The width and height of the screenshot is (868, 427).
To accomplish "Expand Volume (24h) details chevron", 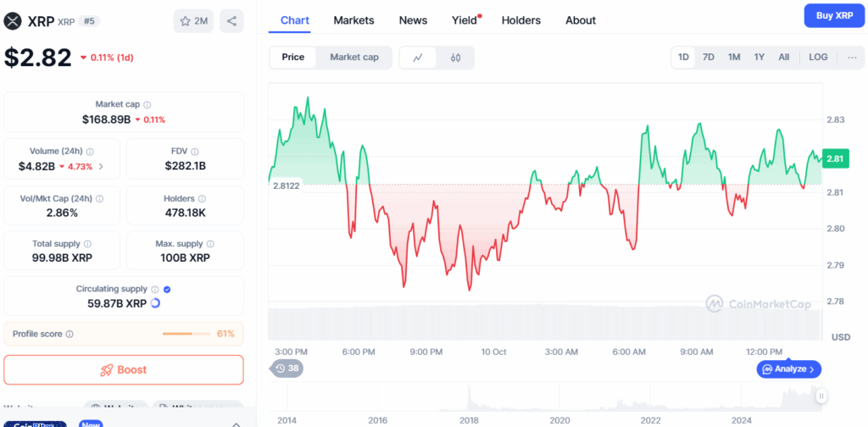I will 101,166.
